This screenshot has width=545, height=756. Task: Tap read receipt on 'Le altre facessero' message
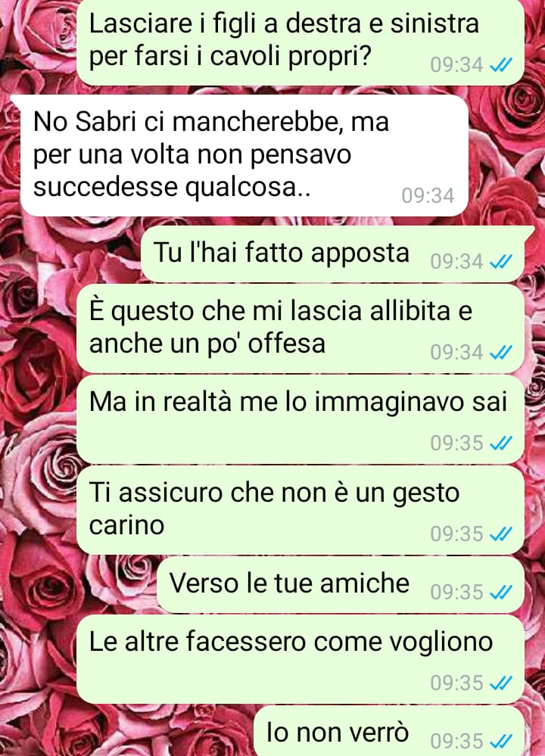click(500, 683)
